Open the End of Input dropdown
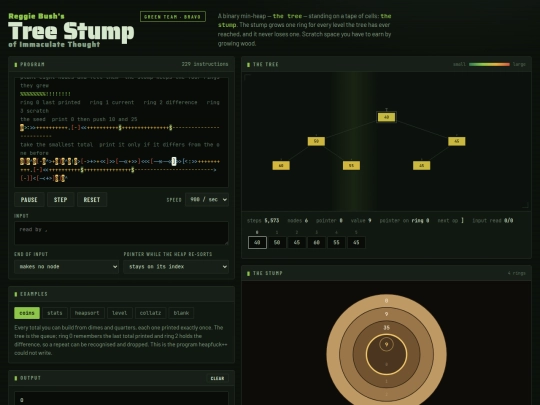 tap(66, 267)
